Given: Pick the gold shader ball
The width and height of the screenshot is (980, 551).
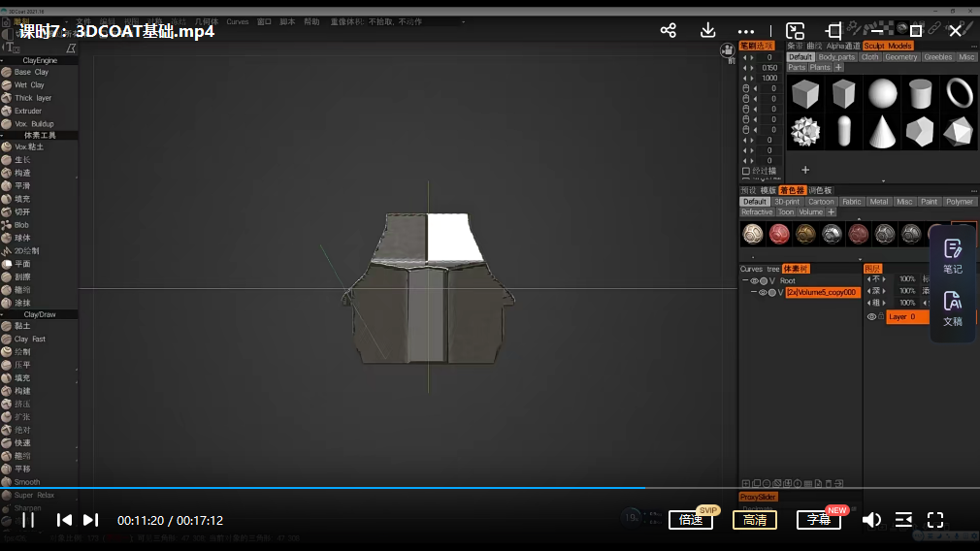Looking at the screenshot, I should pos(805,234).
